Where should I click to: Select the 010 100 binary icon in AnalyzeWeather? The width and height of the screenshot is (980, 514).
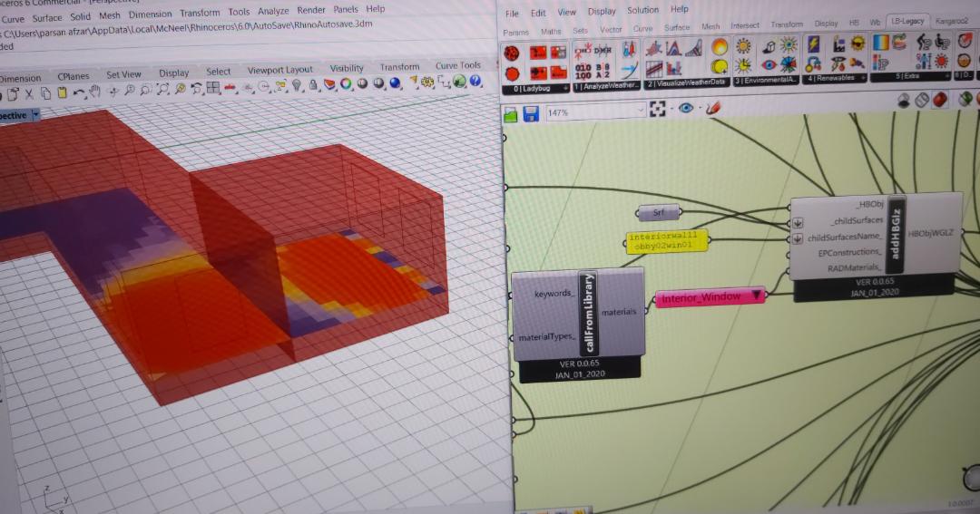point(583,71)
